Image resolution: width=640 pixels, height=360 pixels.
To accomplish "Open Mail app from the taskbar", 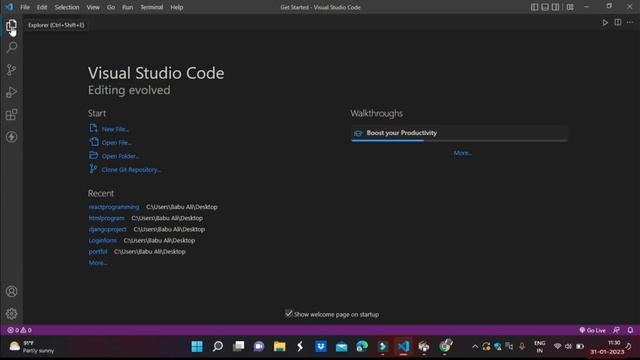I will (341, 347).
